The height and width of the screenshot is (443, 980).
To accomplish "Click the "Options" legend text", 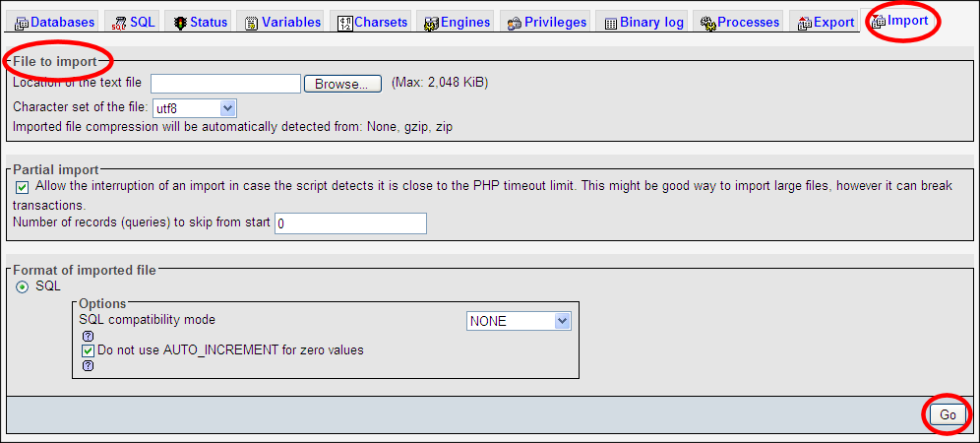I will click(x=102, y=303).
